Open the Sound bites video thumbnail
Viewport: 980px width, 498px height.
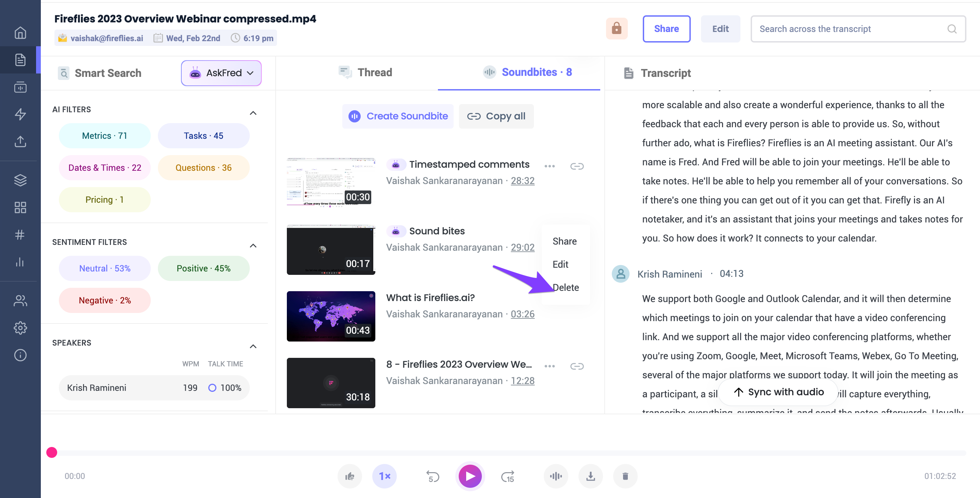pos(331,250)
